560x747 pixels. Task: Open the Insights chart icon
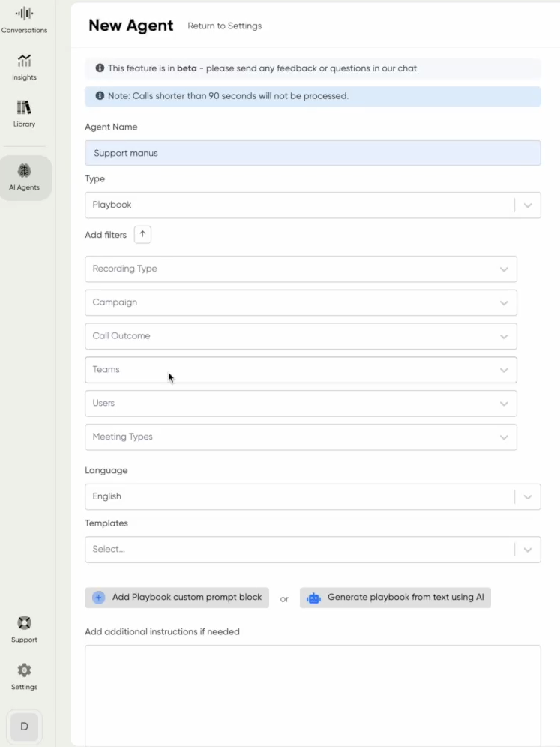[x=24, y=61]
